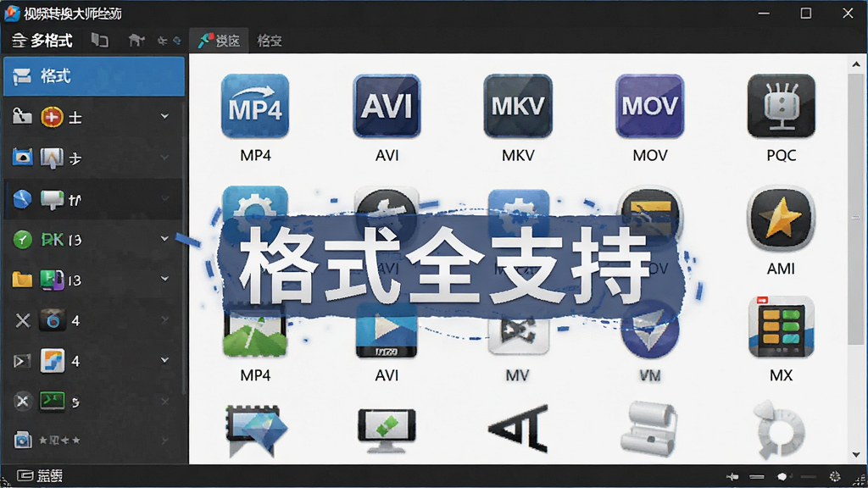Pick the MKV format icon
This screenshot has width=868, height=488.
click(518, 106)
